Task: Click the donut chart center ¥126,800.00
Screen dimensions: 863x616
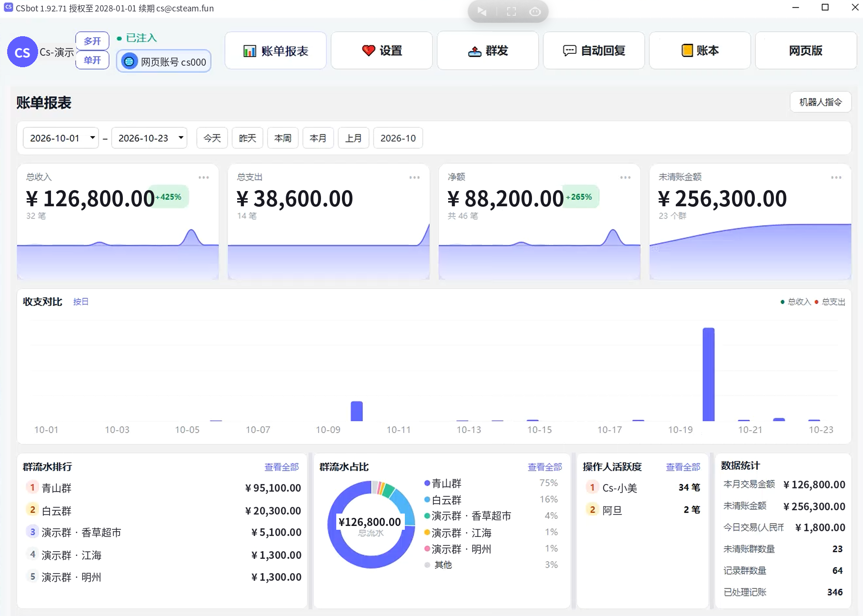Action: click(370, 522)
